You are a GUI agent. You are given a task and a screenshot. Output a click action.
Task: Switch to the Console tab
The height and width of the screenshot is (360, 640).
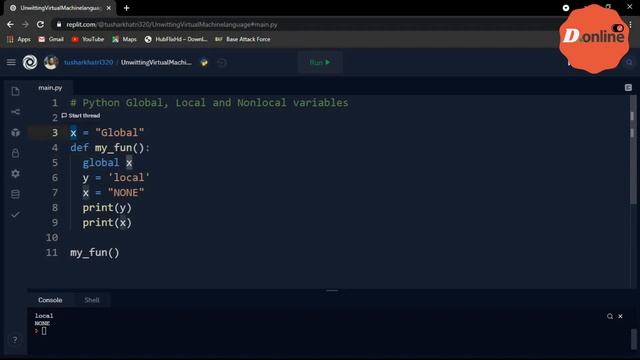50,300
